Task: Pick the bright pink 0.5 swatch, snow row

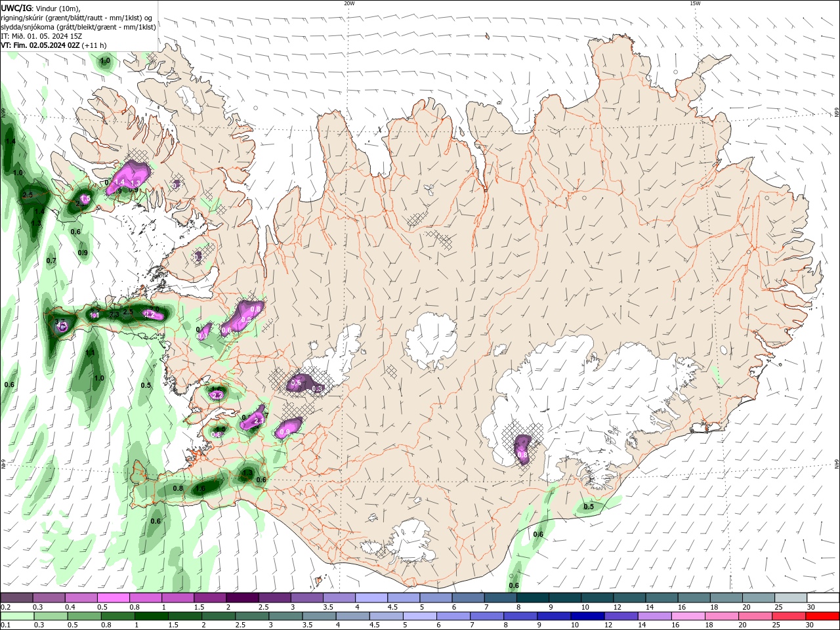Action: click(x=113, y=598)
